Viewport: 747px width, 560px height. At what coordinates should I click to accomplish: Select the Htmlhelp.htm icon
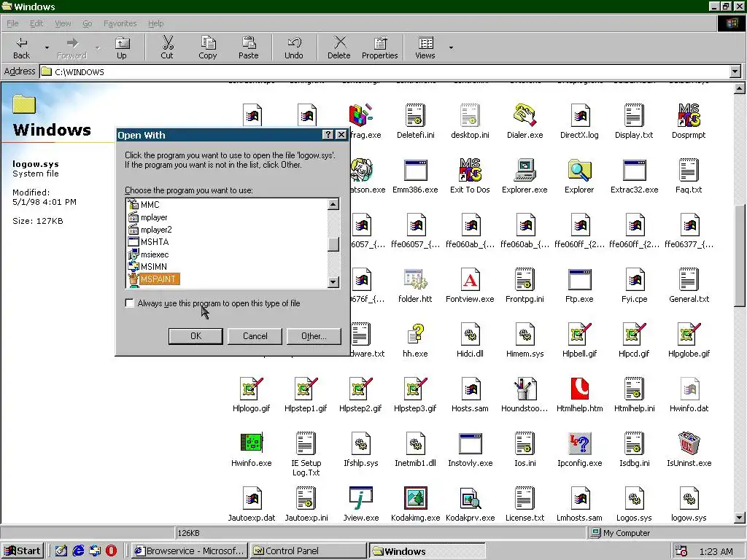point(579,389)
